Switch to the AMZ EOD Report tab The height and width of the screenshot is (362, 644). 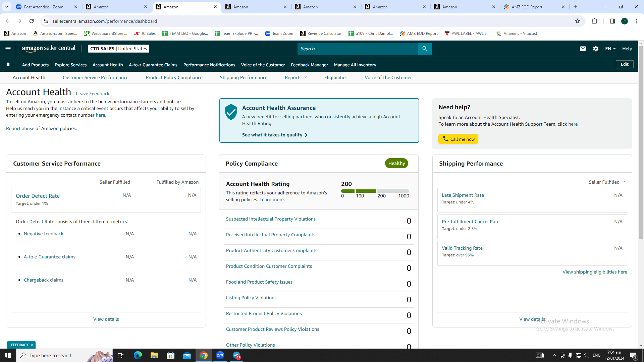[535, 7]
